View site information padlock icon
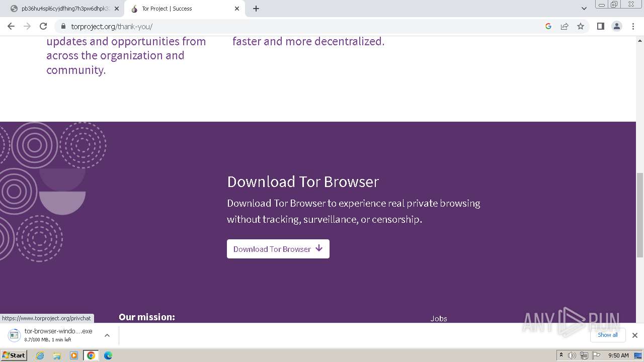644x362 pixels. [63, 26]
